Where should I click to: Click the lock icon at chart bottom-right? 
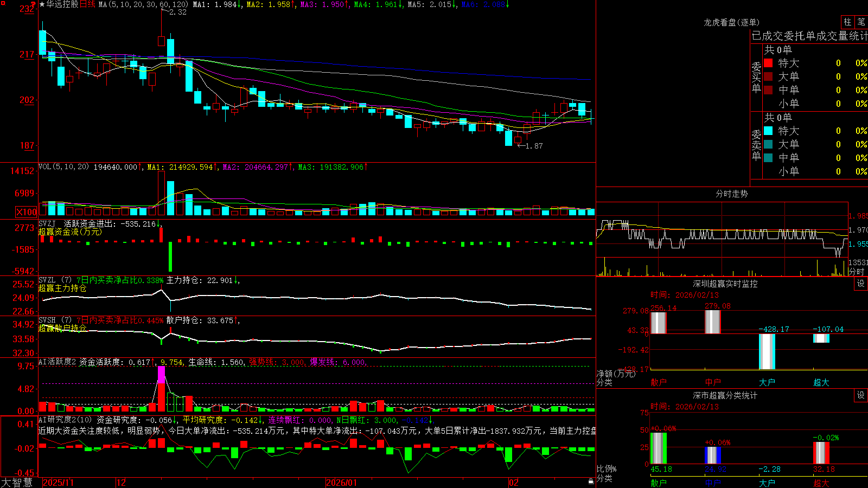[x=591, y=481]
